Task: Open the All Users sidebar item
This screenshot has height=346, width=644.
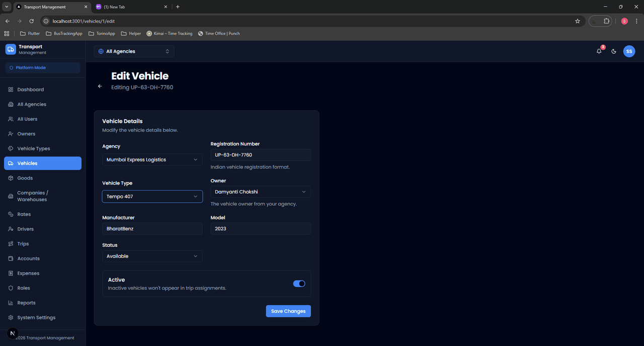Action: pos(43,119)
